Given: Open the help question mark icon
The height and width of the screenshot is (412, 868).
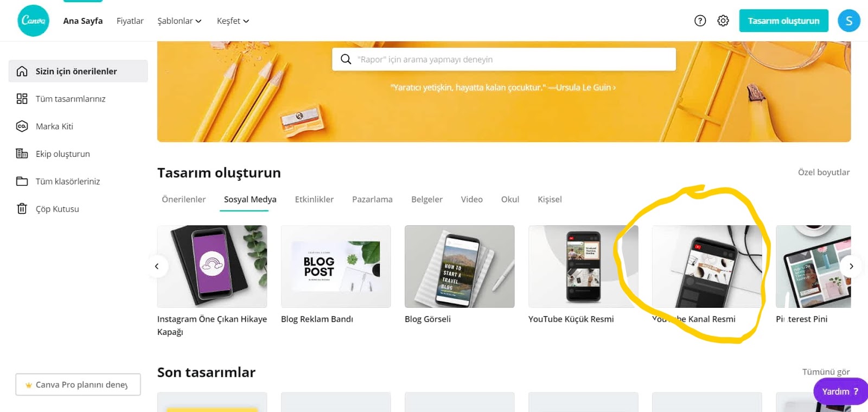Looking at the screenshot, I should (x=700, y=21).
